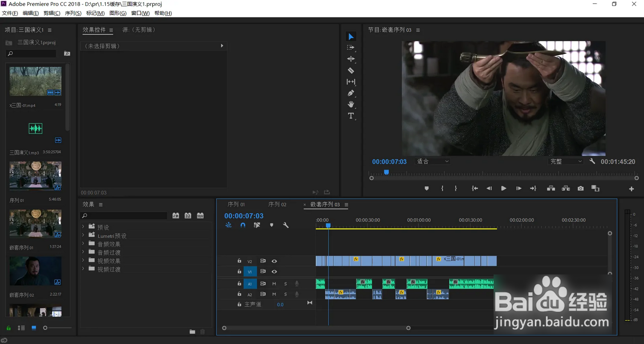Add marker in timeline panel

271,225
